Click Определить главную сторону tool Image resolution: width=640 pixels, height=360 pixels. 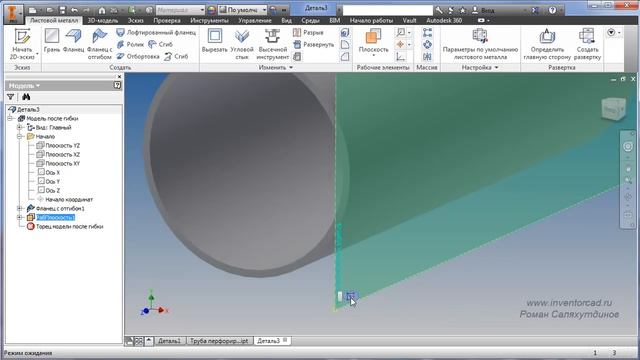tap(547, 44)
